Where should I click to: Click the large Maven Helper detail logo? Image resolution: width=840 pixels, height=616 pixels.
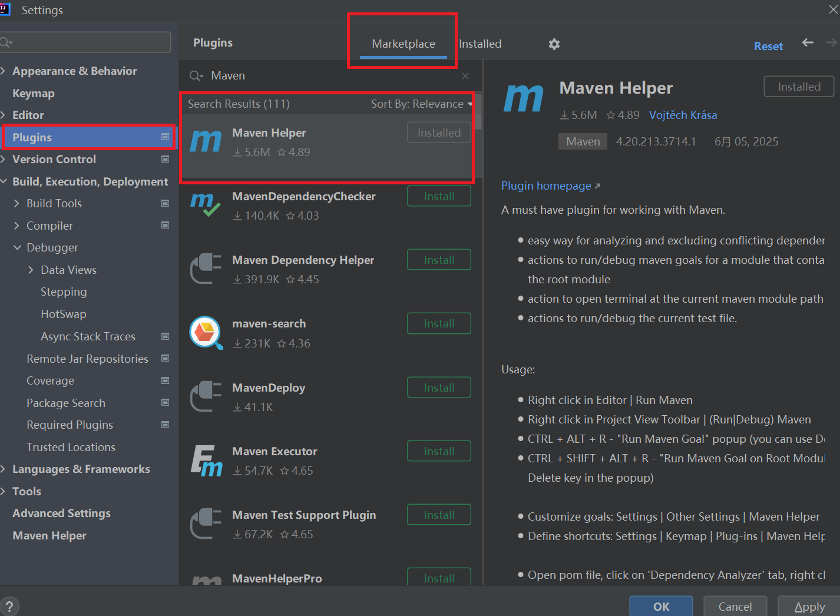tap(523, 98)
